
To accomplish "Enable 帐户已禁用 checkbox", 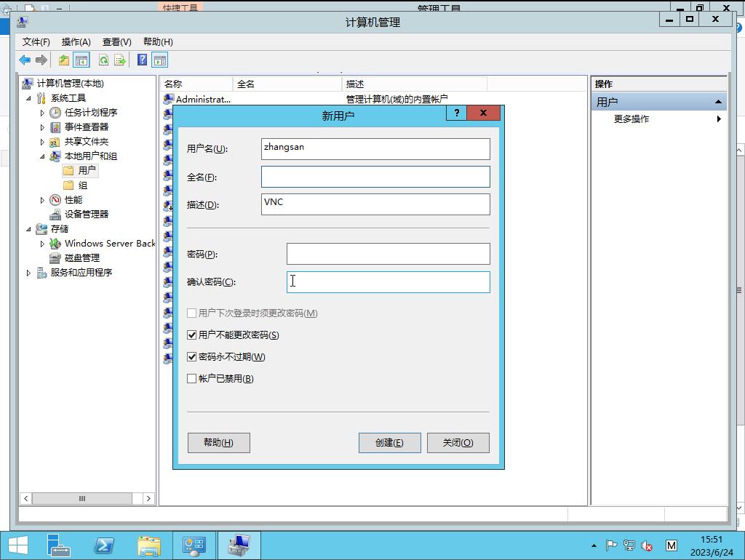I will (192, 379).
